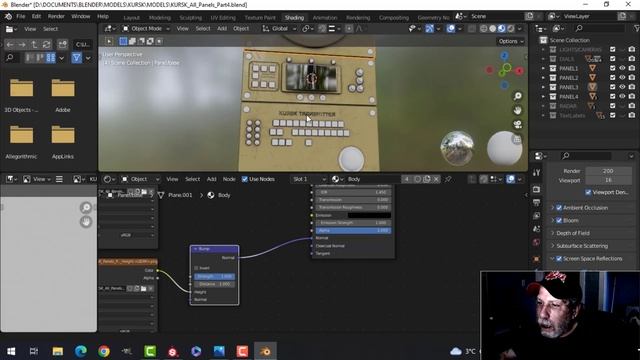Toggle viewport gizmos button
Image resolution: width=640 pixels, height=360 pixels.
click(x=429, y=29)
